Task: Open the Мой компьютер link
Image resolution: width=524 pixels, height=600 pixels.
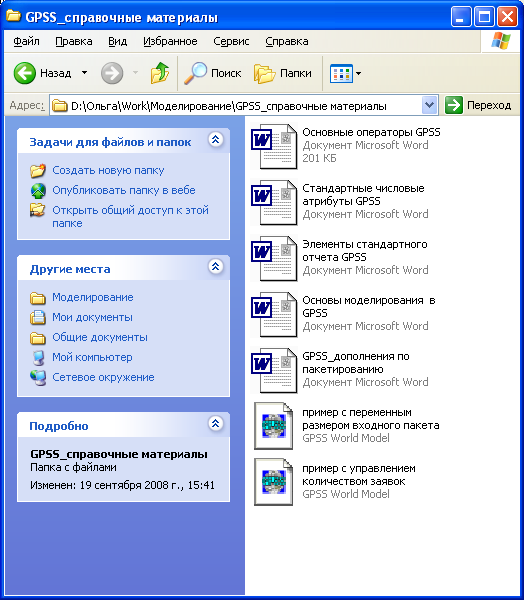Action: pyautogui.click(x=92, y=357)
